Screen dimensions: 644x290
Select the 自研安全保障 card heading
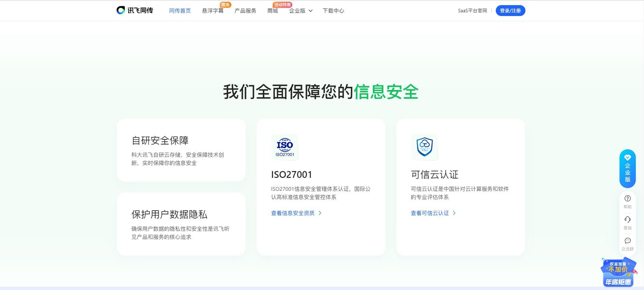pos(160,140)
